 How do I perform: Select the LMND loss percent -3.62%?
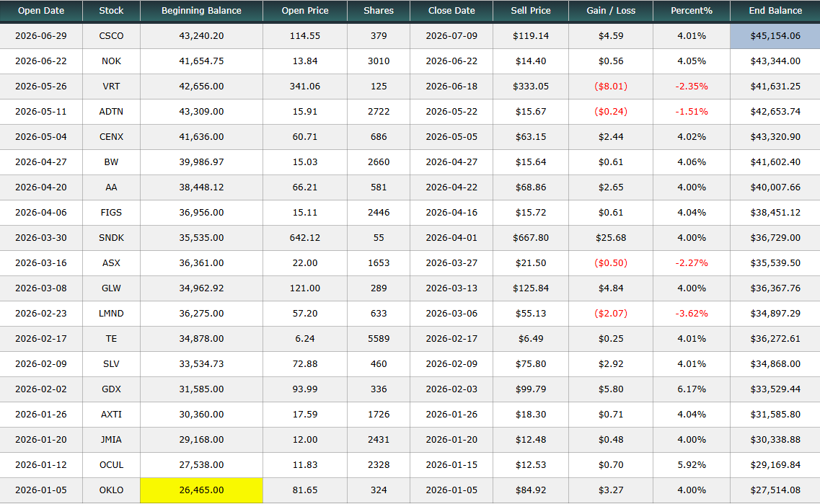[692, 314]
